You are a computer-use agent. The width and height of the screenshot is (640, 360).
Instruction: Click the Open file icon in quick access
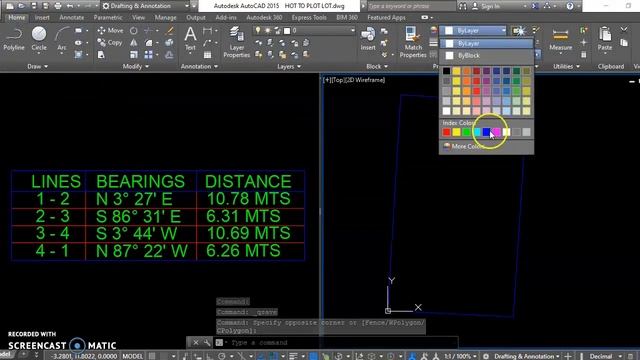(21, 6)
